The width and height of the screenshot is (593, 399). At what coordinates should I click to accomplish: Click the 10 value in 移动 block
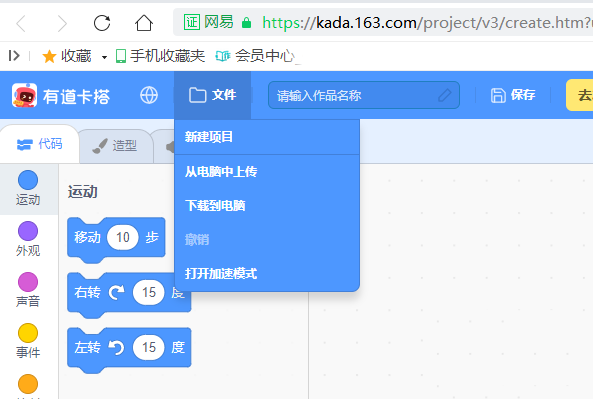pos(123,238)
